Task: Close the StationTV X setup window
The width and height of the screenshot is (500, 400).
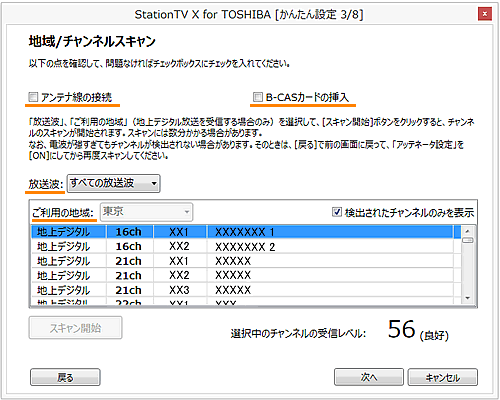Action: (x=485, y=14)
